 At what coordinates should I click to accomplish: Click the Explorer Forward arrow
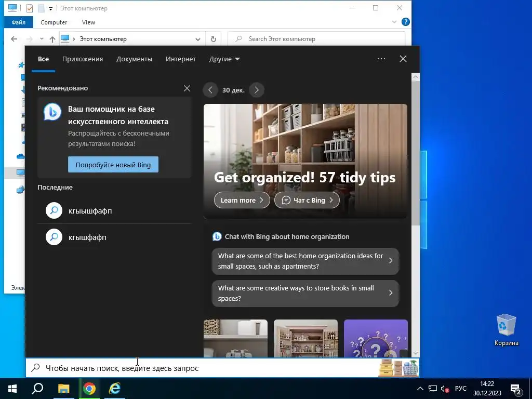pyautogui.click(x=30, y=39)
